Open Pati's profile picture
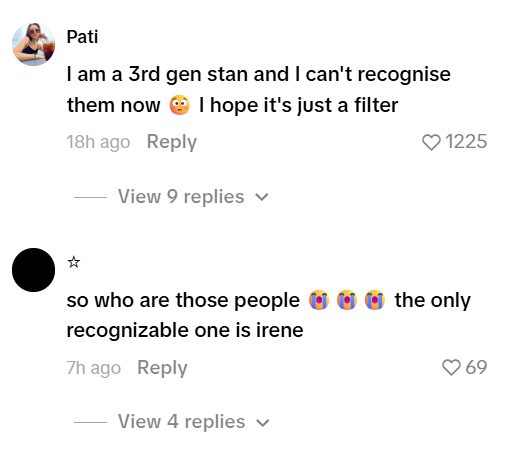The height and width of the screenshot is (457, 507). 34,44
